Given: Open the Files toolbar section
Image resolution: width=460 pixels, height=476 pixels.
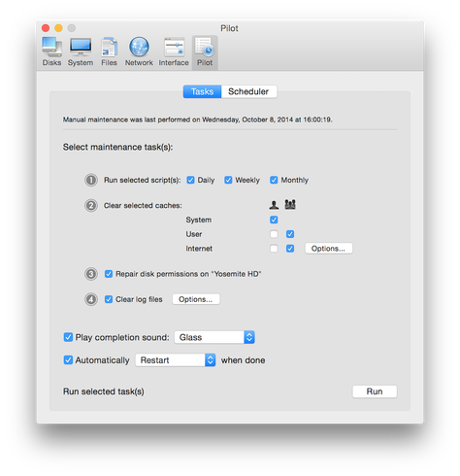Looking at the screenshot, I should [109, 51].
